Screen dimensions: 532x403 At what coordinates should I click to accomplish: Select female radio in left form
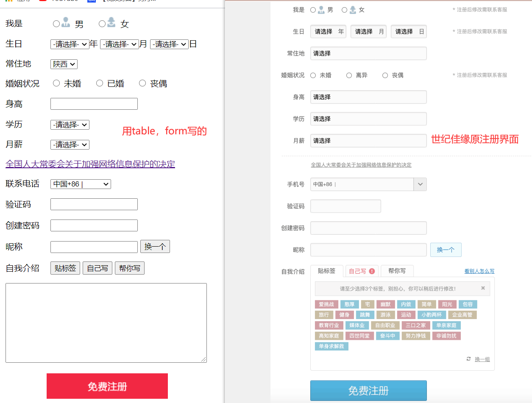(102, 24)
